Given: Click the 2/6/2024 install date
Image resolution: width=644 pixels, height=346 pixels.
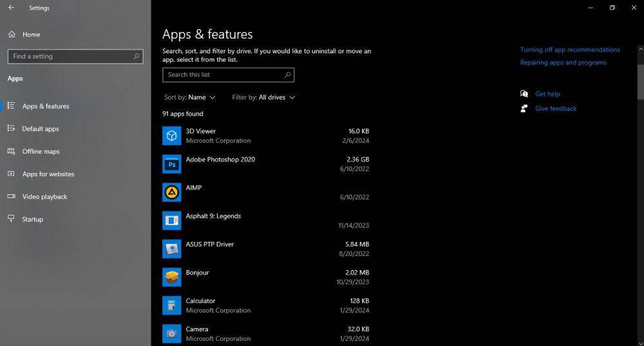Looking at the screenshot, I should [355, 141].
